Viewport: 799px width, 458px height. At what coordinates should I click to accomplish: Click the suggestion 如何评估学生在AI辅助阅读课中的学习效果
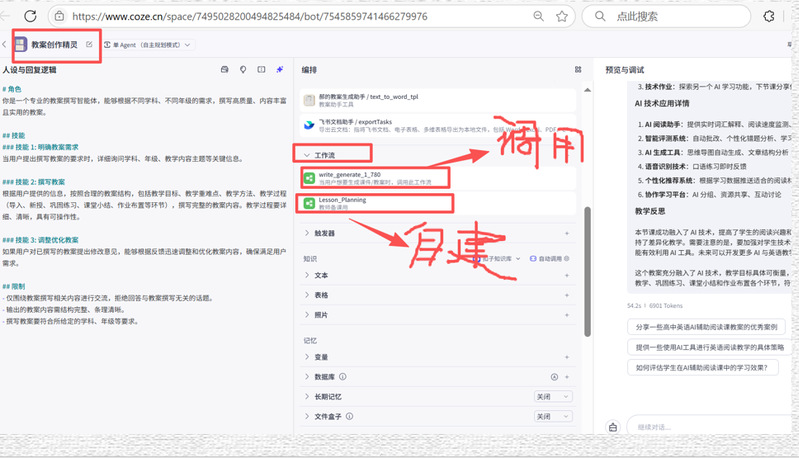coord(702,367)
